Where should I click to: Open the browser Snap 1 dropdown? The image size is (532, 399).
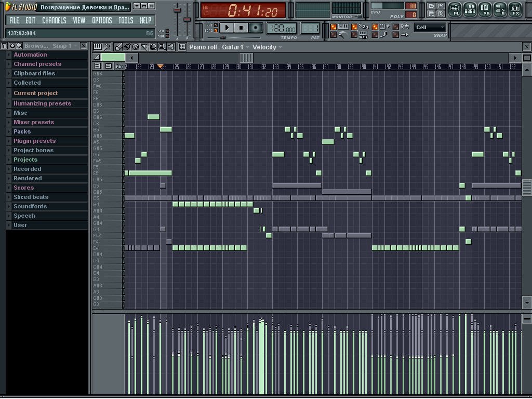click(65, 46)
